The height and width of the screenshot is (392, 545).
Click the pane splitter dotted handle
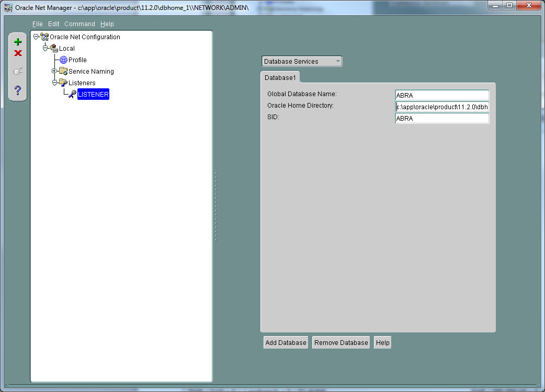click(x=215, y=206)
